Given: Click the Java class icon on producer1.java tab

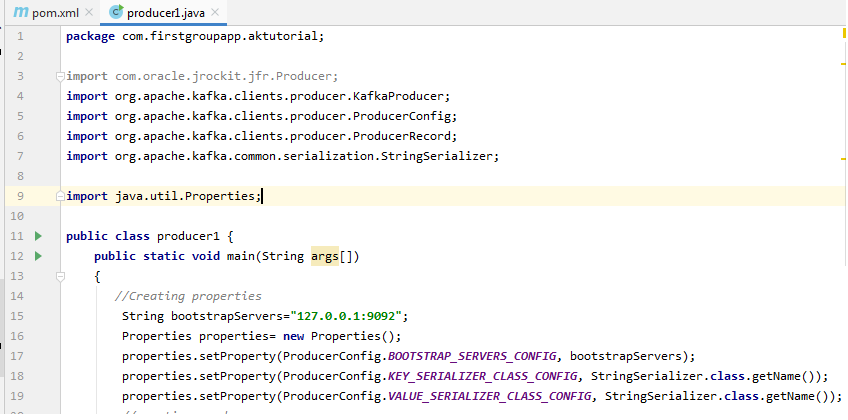Looking at the screenshot, I should point(116,12).
